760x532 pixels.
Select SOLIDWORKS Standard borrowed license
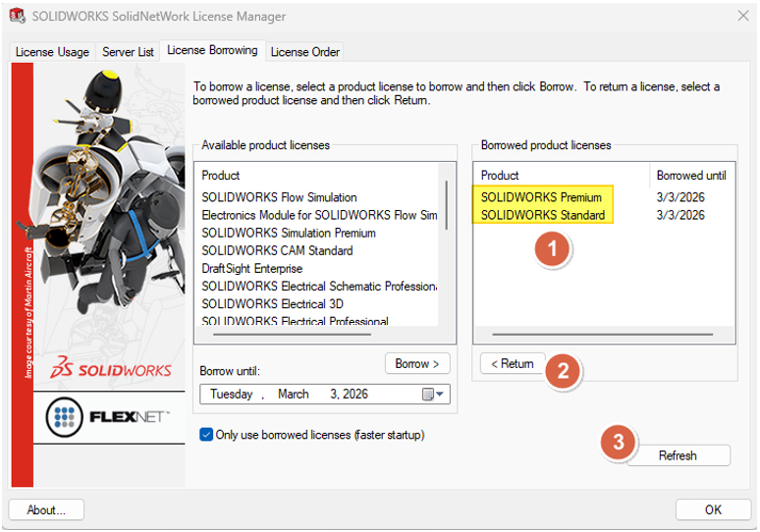(x=542, y=215)
